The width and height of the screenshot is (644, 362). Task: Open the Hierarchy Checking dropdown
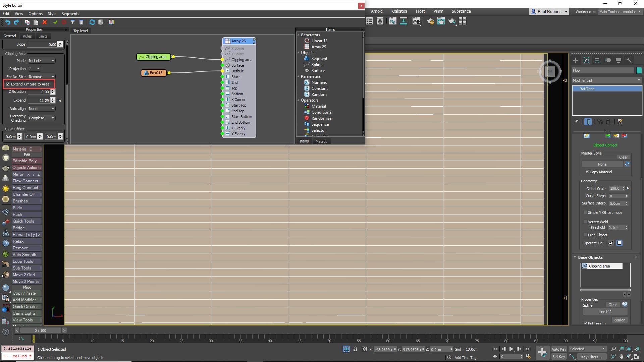[x=42, y=118]
